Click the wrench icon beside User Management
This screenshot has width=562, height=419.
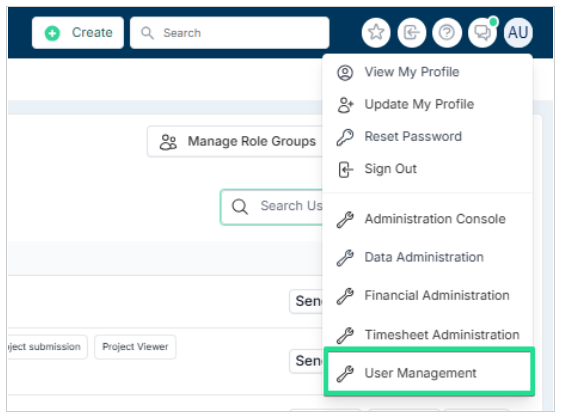coord(345,373)
